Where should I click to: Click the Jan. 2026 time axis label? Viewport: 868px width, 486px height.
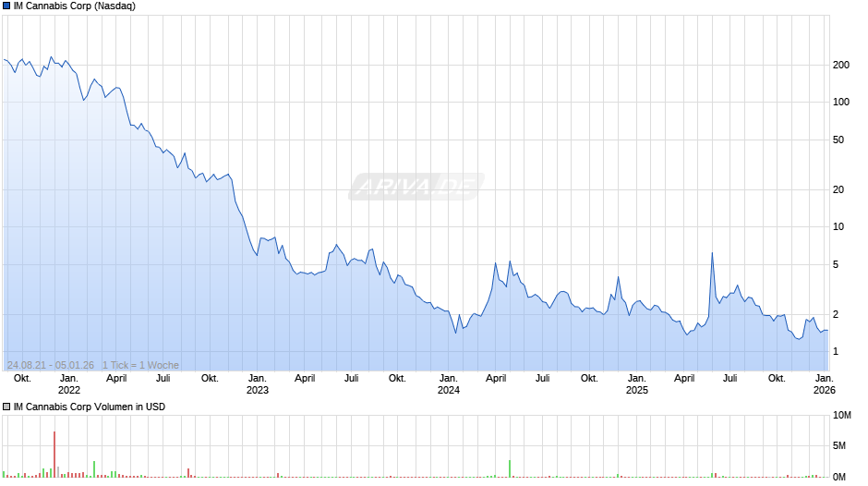[x=825, y=384]
